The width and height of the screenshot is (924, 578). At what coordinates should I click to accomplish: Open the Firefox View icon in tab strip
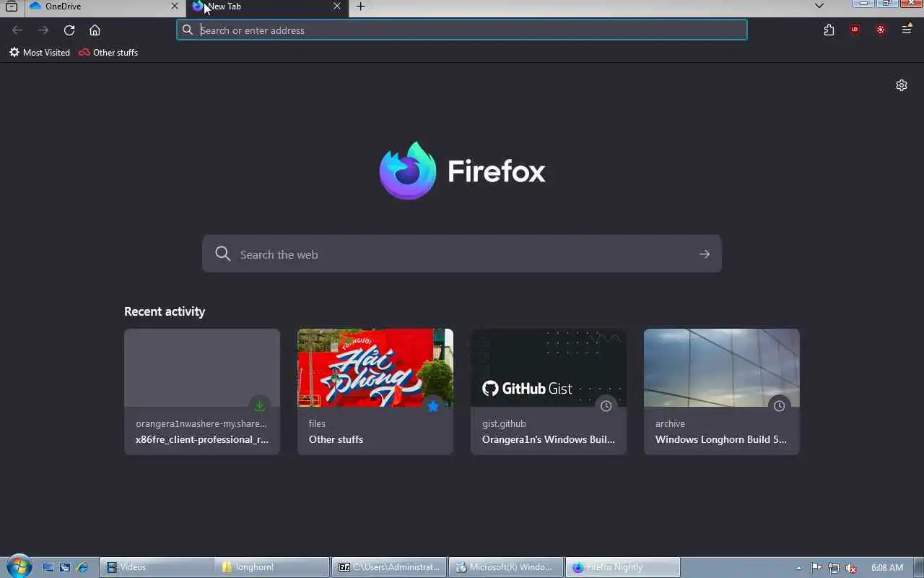click(x=12, y=7)
